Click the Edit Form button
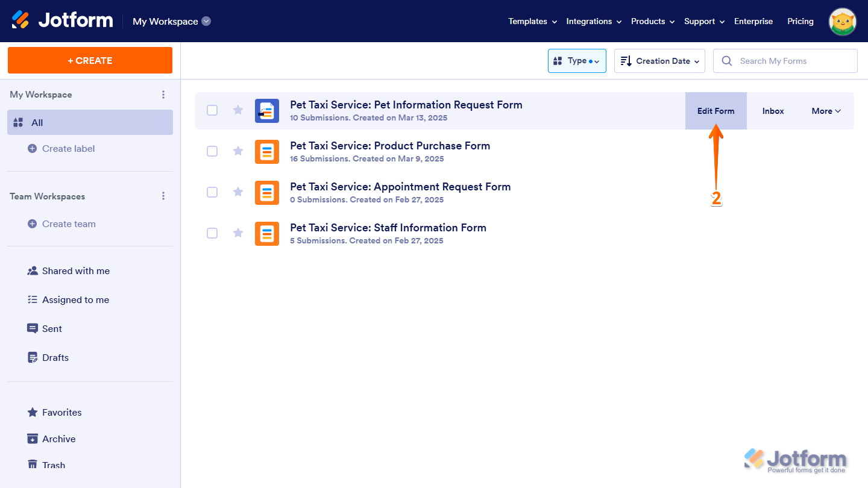The height and width of the screenshot is (488, 868). (x=716, y=111)
